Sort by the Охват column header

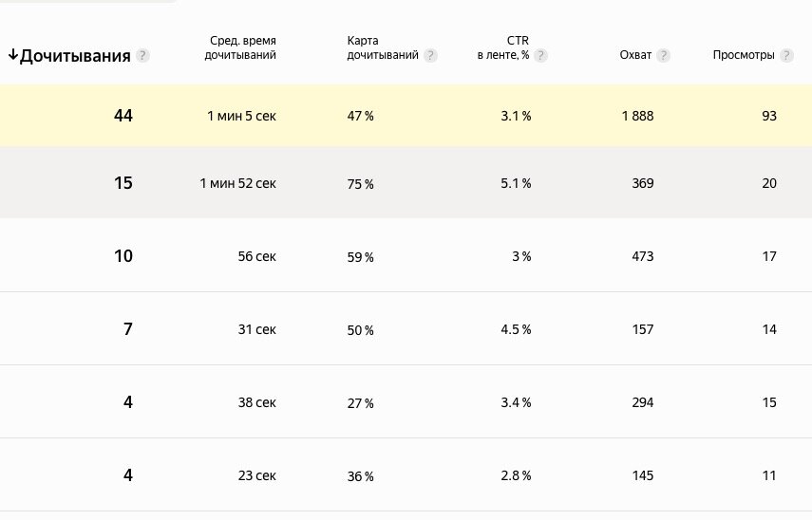point(636,56)
